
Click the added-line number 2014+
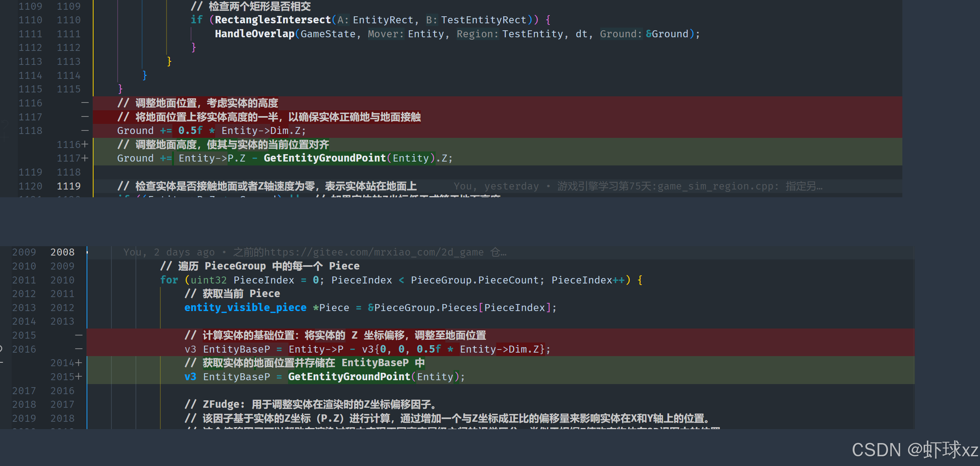click(x=66, y=363)
